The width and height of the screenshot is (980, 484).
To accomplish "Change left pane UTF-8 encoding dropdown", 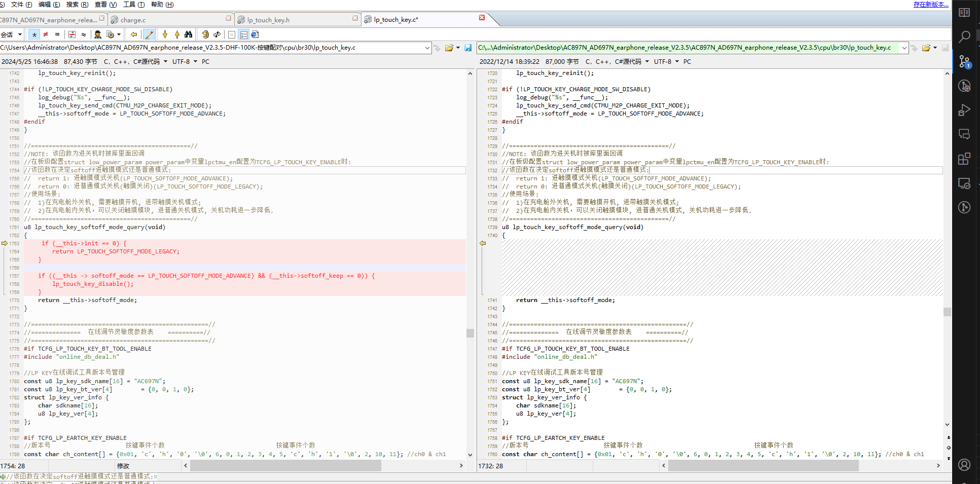I will (x=185, y=61).
